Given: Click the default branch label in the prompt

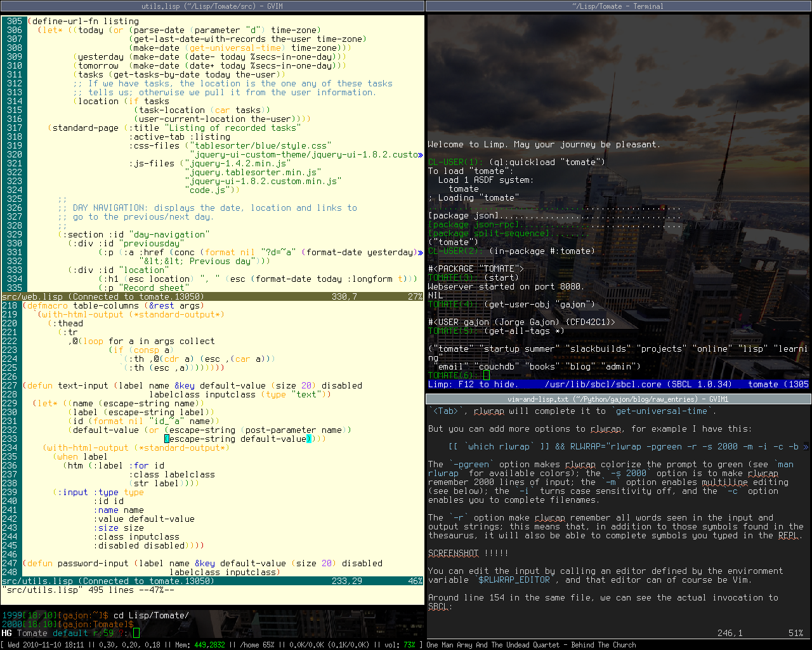Looking at the screenshot, I should coord(70,633).
